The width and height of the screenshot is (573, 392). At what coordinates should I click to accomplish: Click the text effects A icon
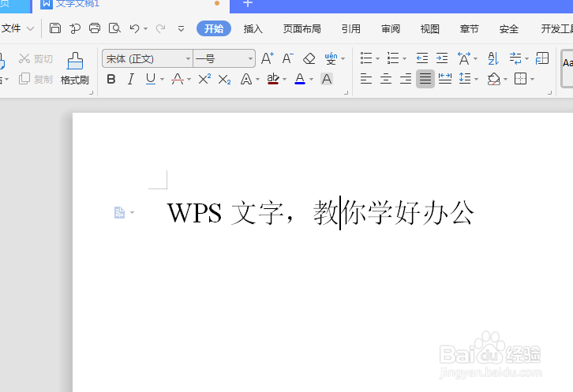(246, 79)
